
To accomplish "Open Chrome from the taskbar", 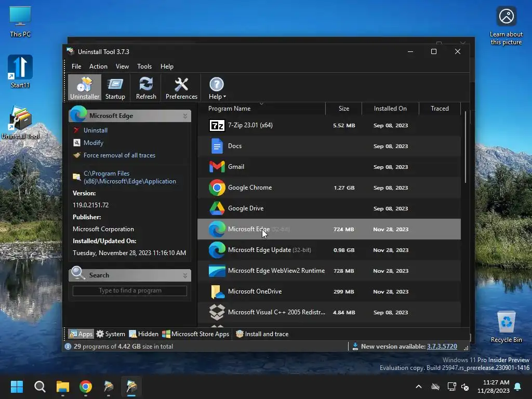I will [86, 387].
